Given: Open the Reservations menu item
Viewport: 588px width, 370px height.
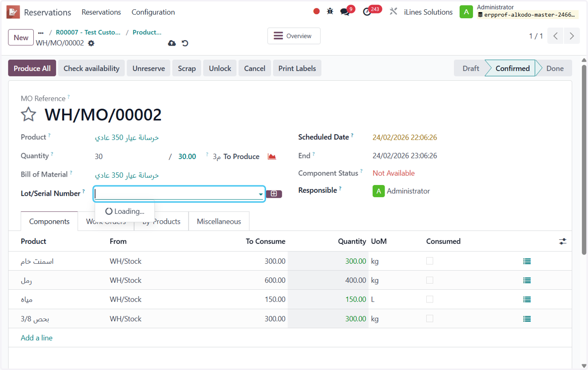Looking at the screenshot, I should point(101,12).
